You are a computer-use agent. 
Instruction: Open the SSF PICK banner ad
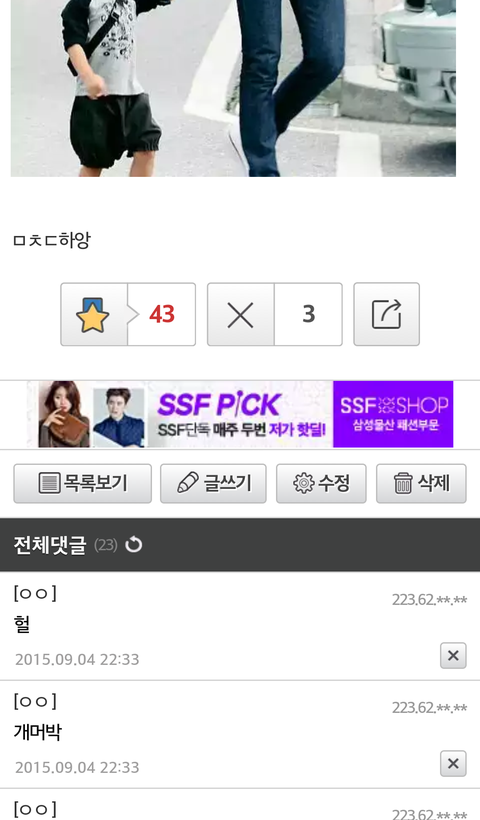pos(240,414)
